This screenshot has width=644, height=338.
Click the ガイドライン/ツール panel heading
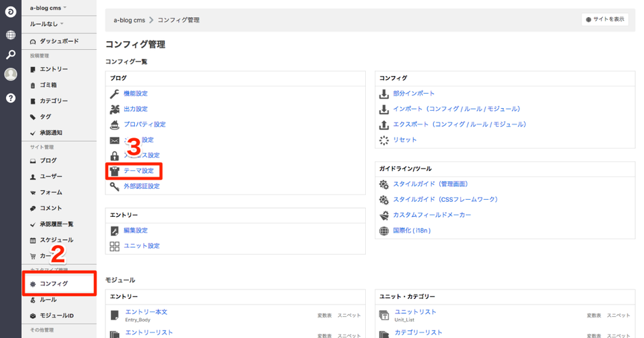406,169
